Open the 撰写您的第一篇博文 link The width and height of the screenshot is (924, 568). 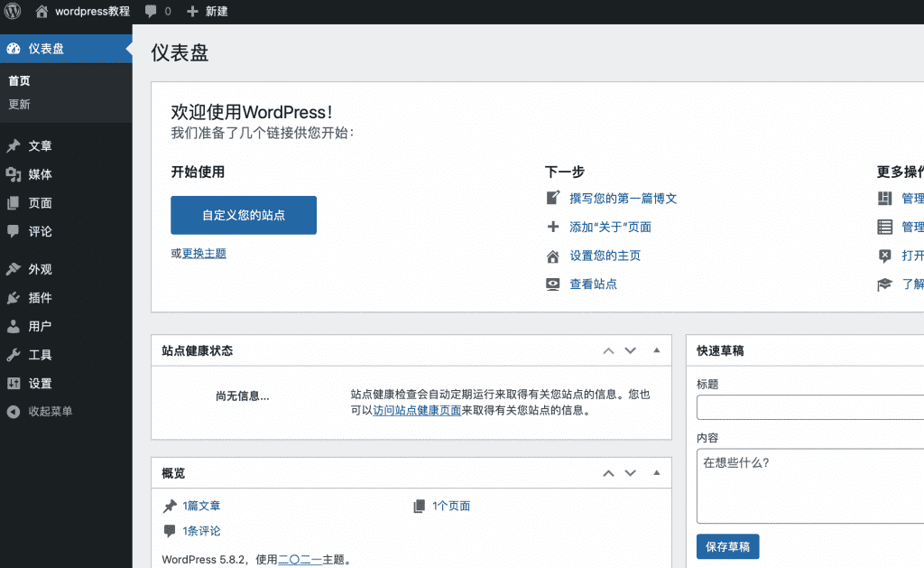(x=623, y=198)
